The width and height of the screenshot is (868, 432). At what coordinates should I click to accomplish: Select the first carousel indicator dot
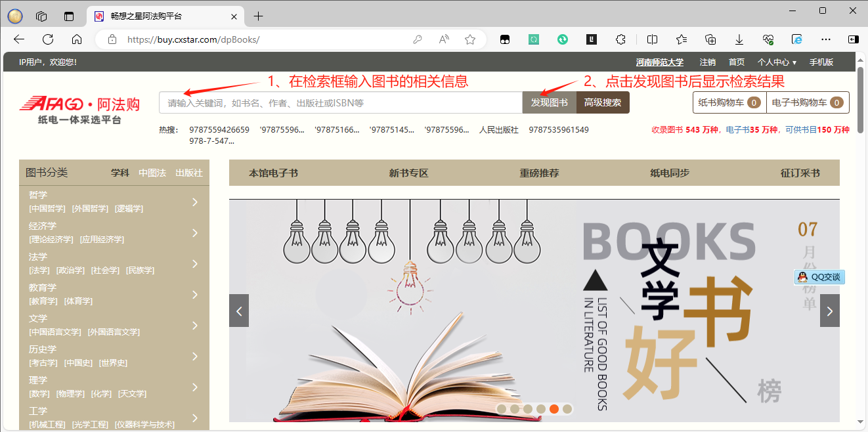pos(501,409)
